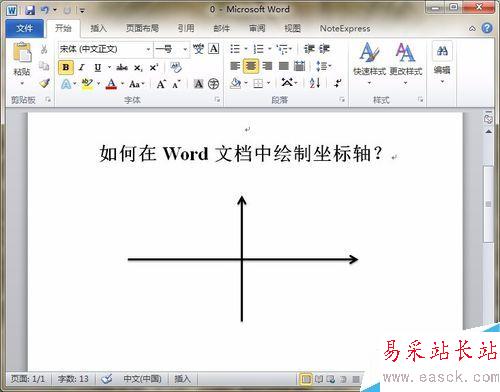Switch to the Mailings tab
This screenshot has width=500, height=392.
pos(222,28)
